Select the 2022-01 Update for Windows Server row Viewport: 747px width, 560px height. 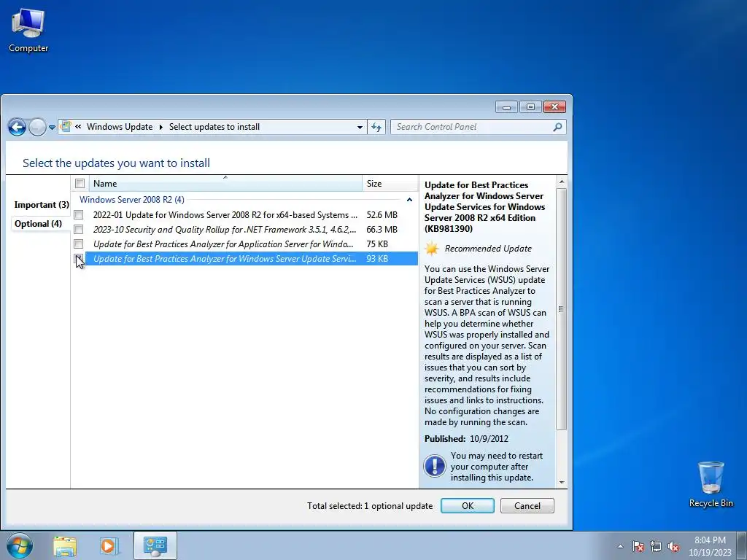pyautogui.click(x=245, y=215)
